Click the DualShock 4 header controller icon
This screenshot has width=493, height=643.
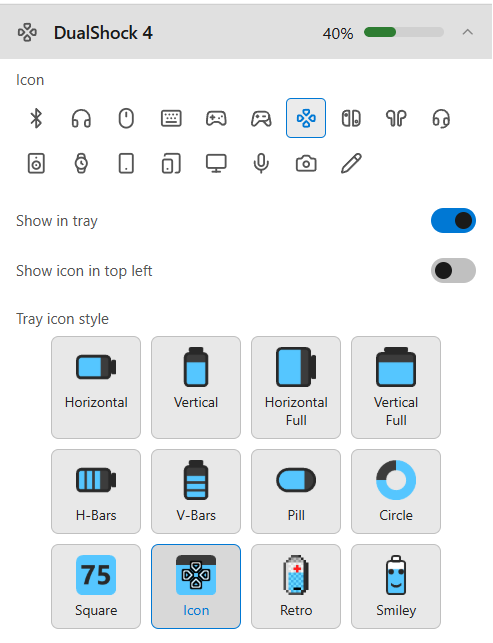click(x=27, y=32)
